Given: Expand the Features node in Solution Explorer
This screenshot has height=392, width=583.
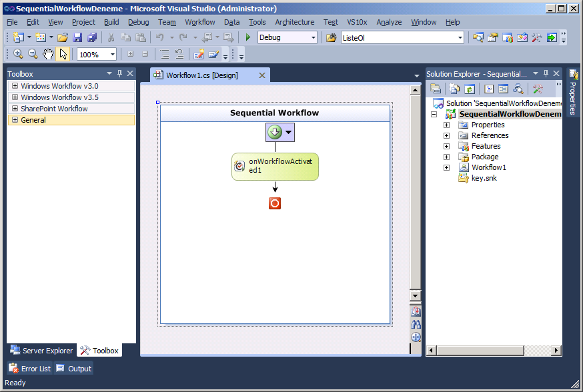Looking at the screenshot, I should coord(447,146).
